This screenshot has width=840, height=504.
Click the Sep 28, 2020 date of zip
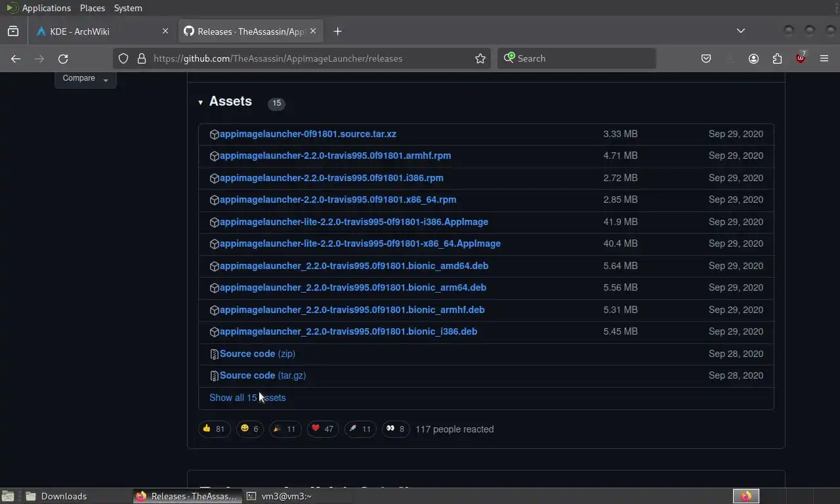[x=736, y=354]
